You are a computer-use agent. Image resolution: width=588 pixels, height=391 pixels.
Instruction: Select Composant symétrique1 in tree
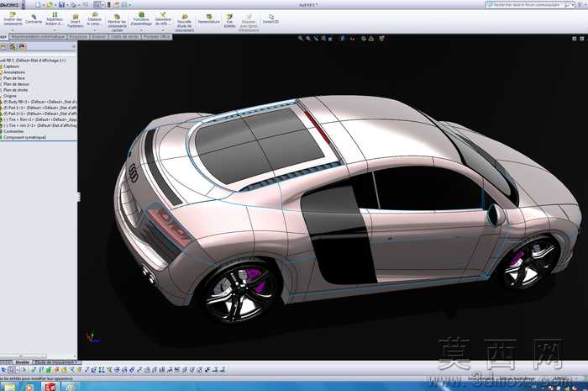pos(24,137)
